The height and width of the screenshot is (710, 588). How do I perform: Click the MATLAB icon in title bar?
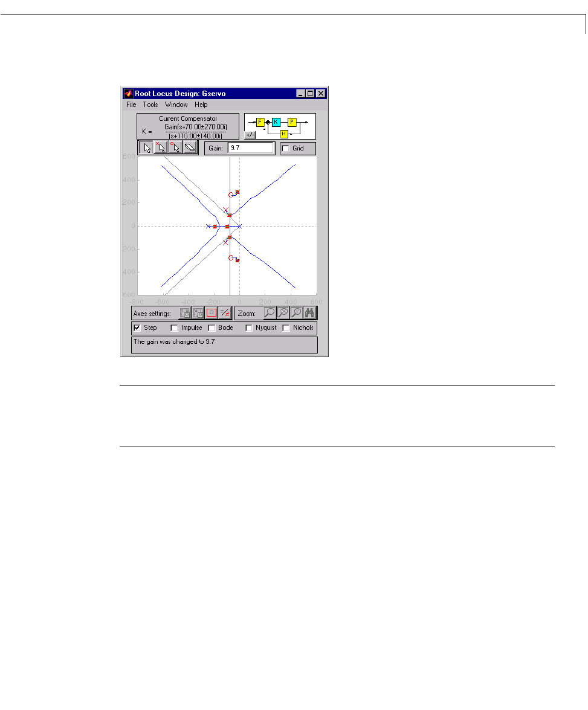click(129, 93)
